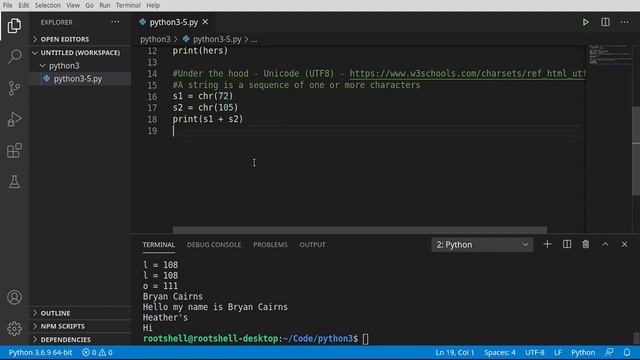The height and width of the screenshot is (360, 640).
Task: Follow the w3schools charsets link
Action: (x=467, y=73)
